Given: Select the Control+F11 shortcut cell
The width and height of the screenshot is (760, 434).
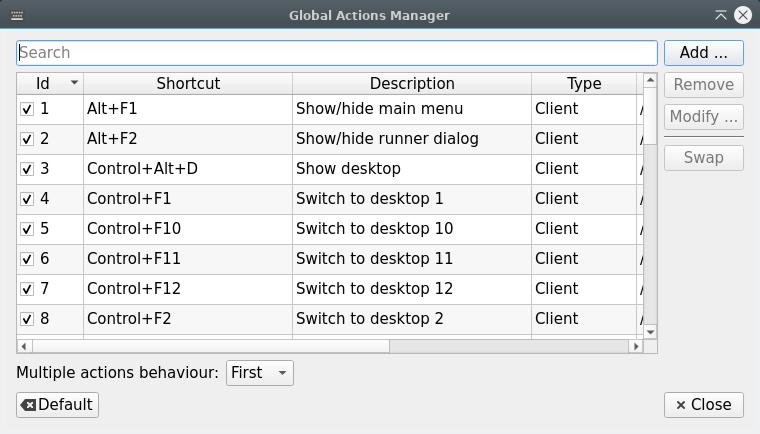Looking at the screenshot, I should pyautogui.click(x=188, y=259).
